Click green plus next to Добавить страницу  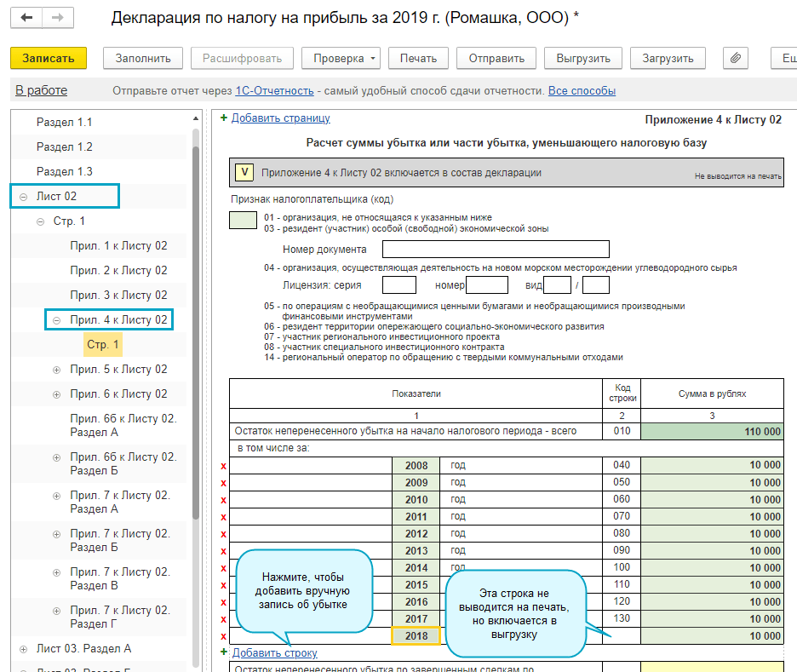point(224,118)
